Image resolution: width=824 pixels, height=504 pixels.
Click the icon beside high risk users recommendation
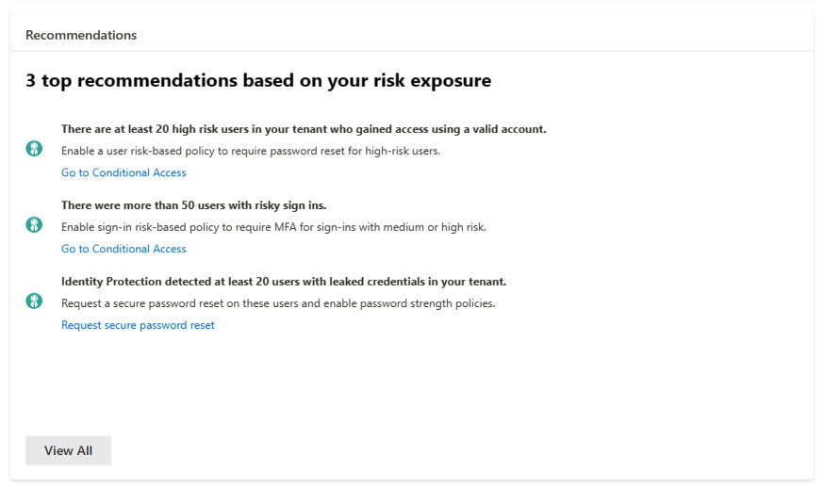pos(34,149)
